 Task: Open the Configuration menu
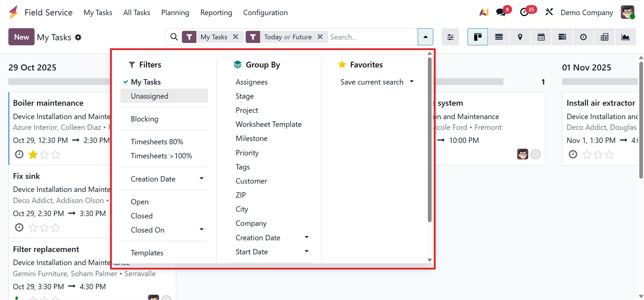[x=265, y=13]
